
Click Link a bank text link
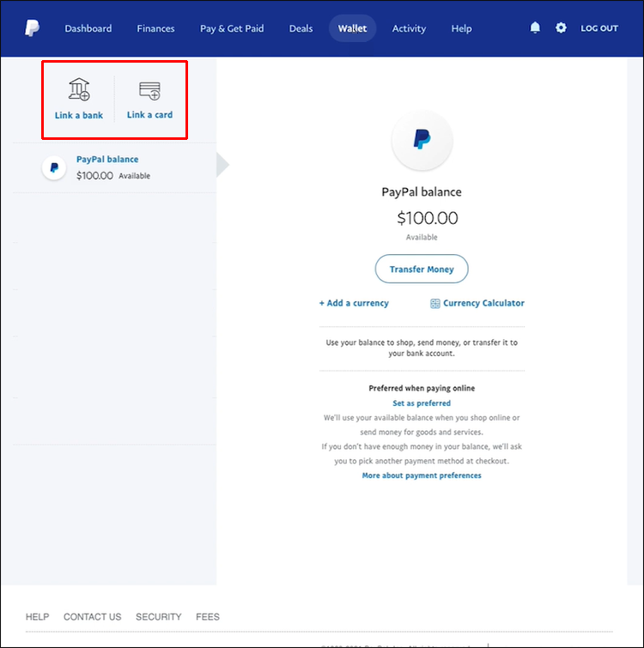tap(79, 115)
